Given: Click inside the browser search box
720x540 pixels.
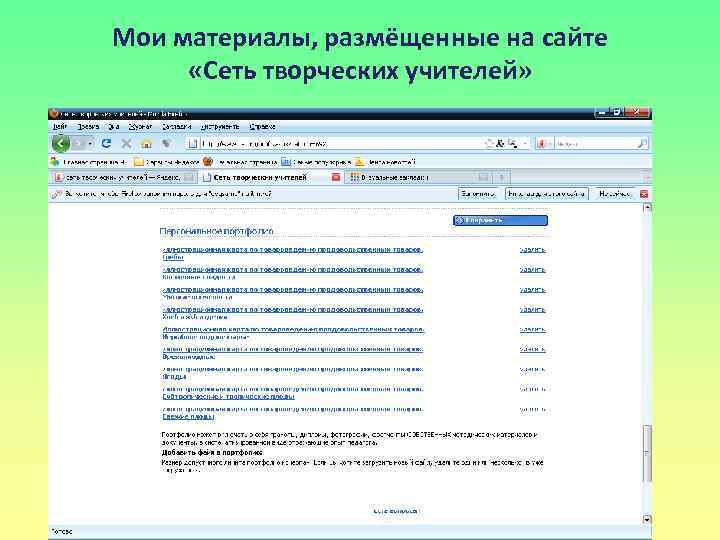Looking at the screenshot, I should point(595,144).
